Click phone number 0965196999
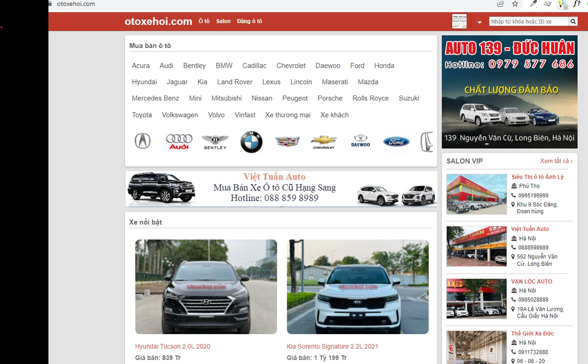 pos(534,195)
